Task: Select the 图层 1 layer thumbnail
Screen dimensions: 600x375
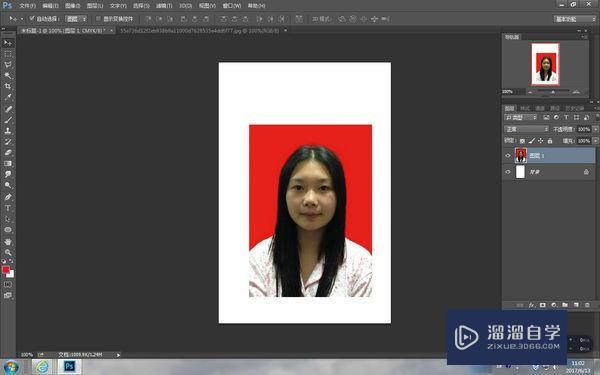Action: (521, 156)
